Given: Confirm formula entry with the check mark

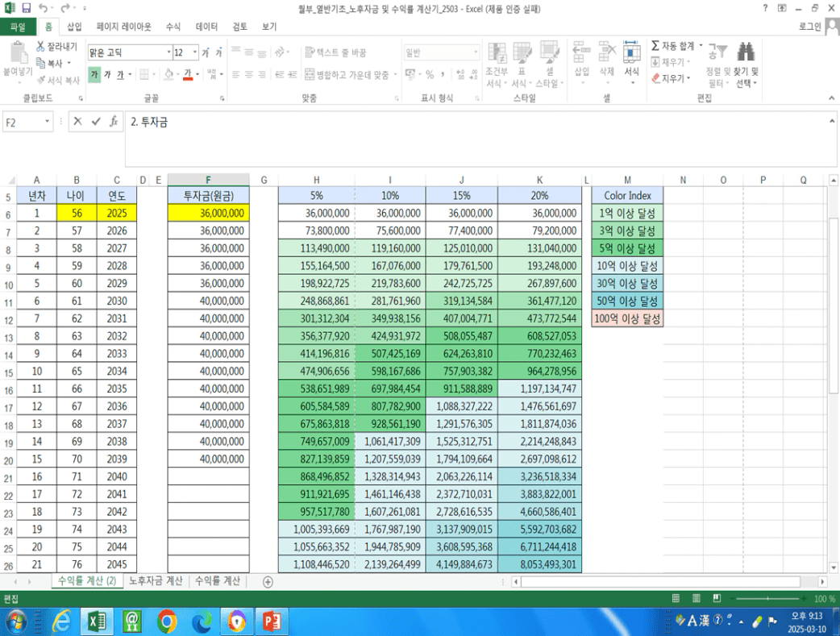Looking at the screenshot, I should pyautogui.click(x=96, y=122).
